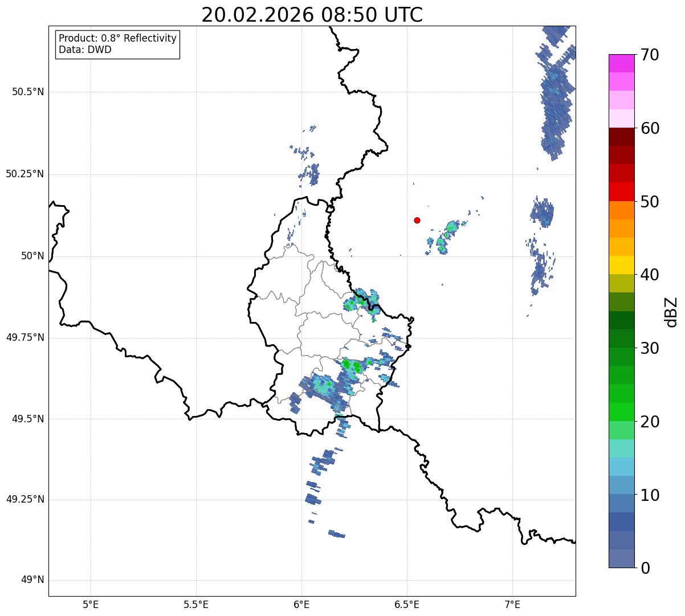Click the Data: DWD label
The image size is (685, 616).
85,50
